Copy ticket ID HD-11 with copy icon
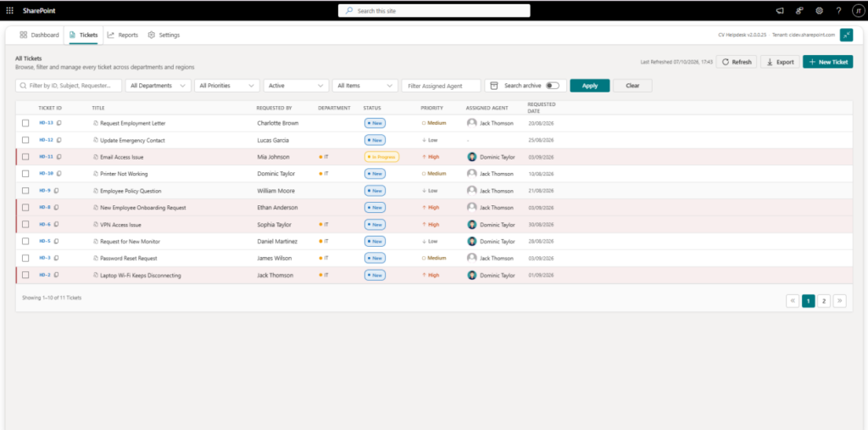The image size is (868, 430). click(59, 157)
